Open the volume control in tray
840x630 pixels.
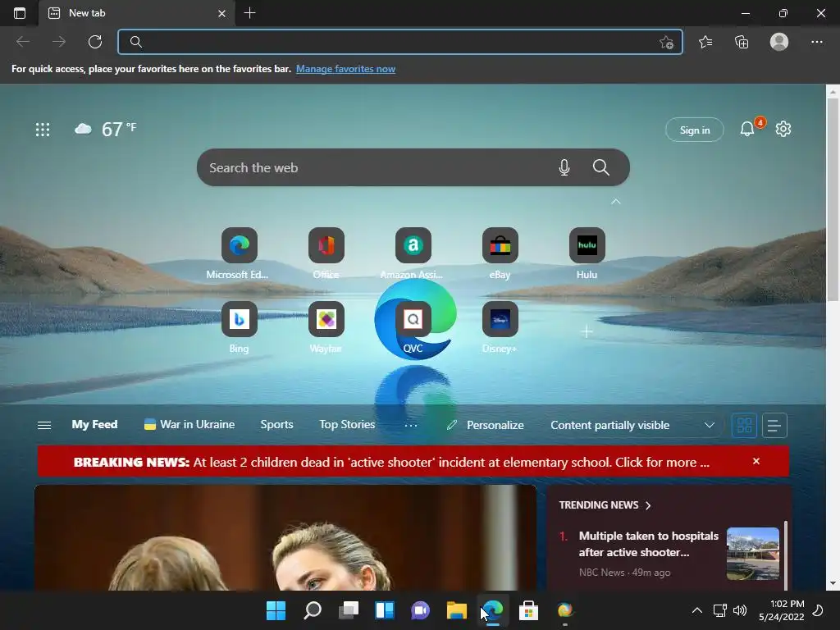pyautogui.click(x=740, y=610)
